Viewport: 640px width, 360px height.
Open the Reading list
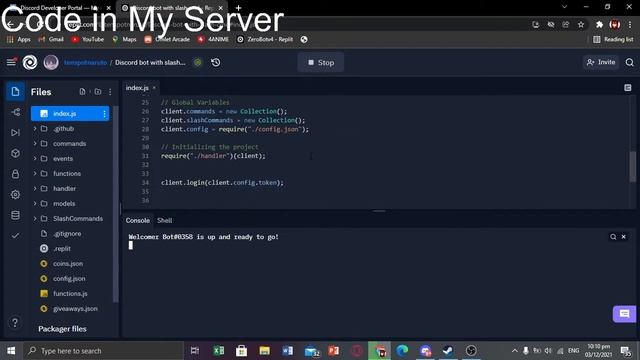613,40
